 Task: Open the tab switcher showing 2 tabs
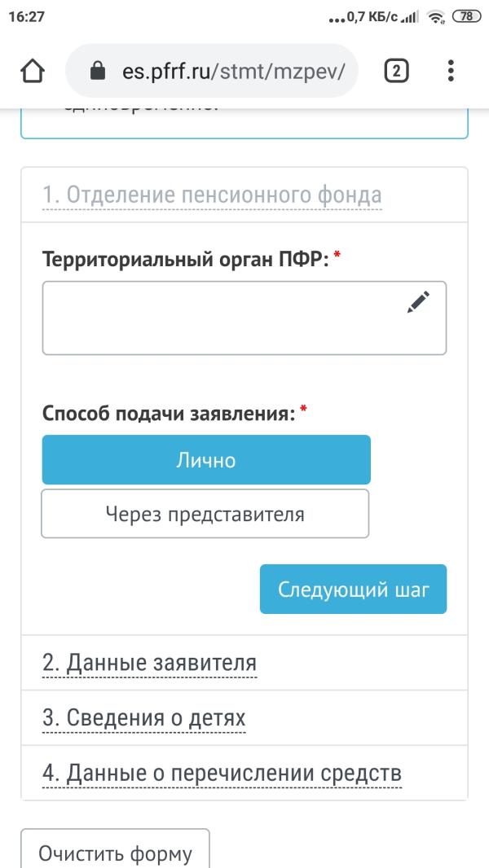click(x=395, y=71)
